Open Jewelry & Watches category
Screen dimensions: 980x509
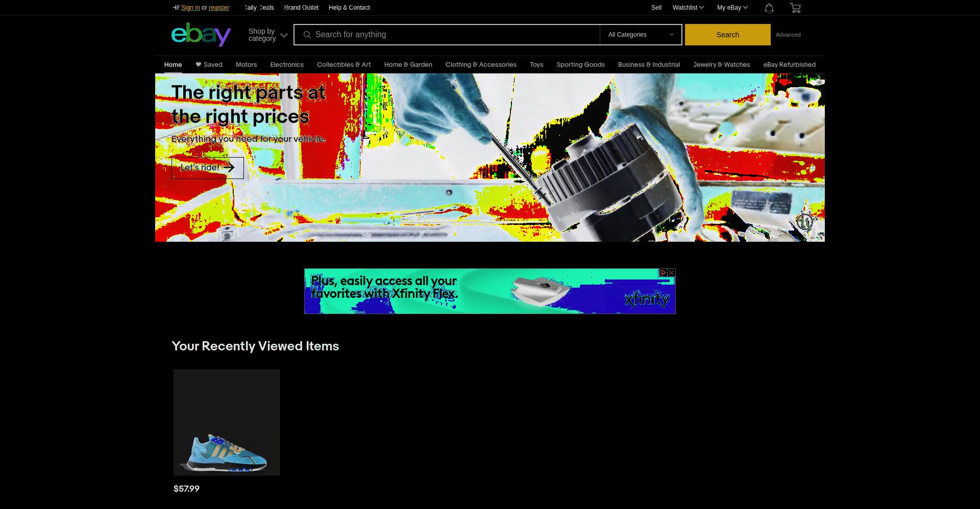(x=722, y=65)
